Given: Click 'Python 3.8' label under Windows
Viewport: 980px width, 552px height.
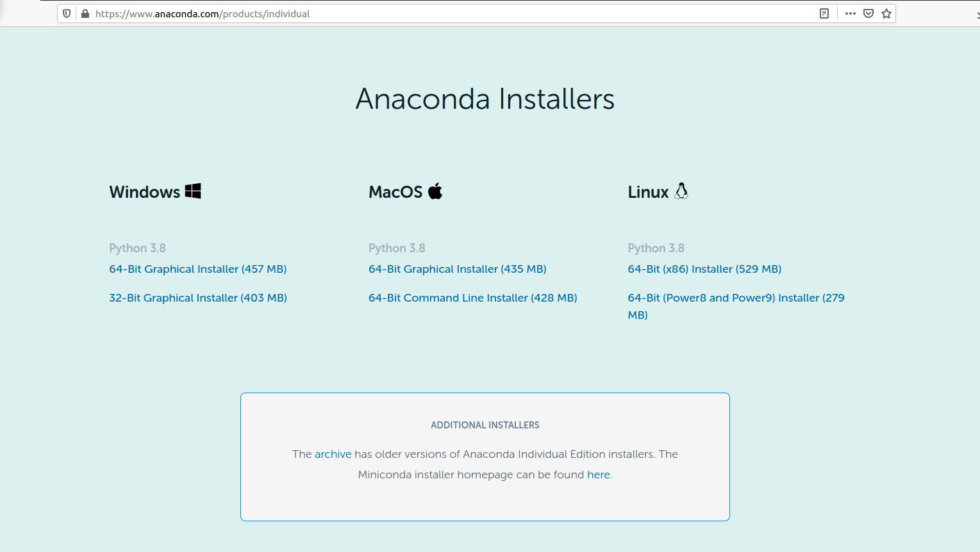Looking at the screenshot, I should (x=137, y=248).
